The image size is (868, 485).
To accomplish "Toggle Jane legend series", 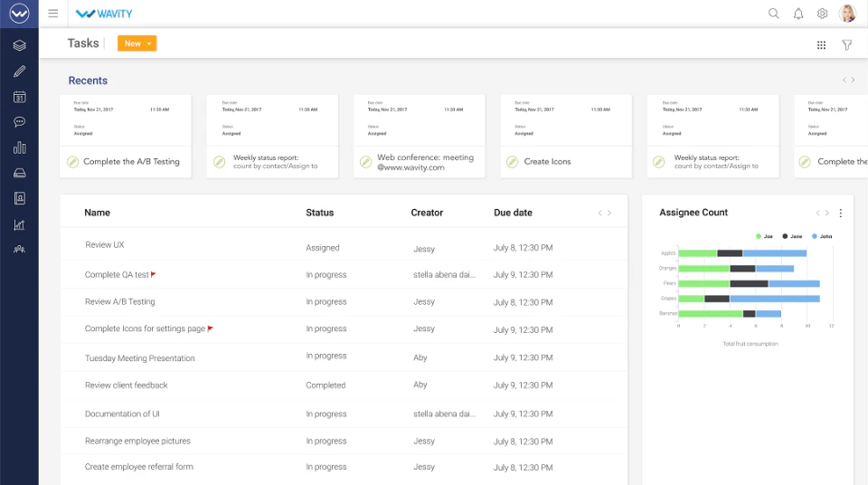I will click(x=792, y=236).
